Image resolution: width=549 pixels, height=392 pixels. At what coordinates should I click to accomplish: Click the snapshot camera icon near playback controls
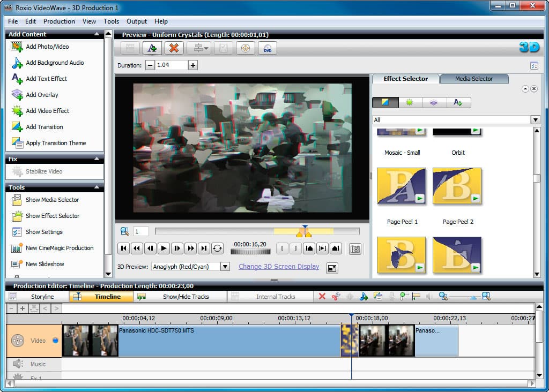[x=355, y=248]
